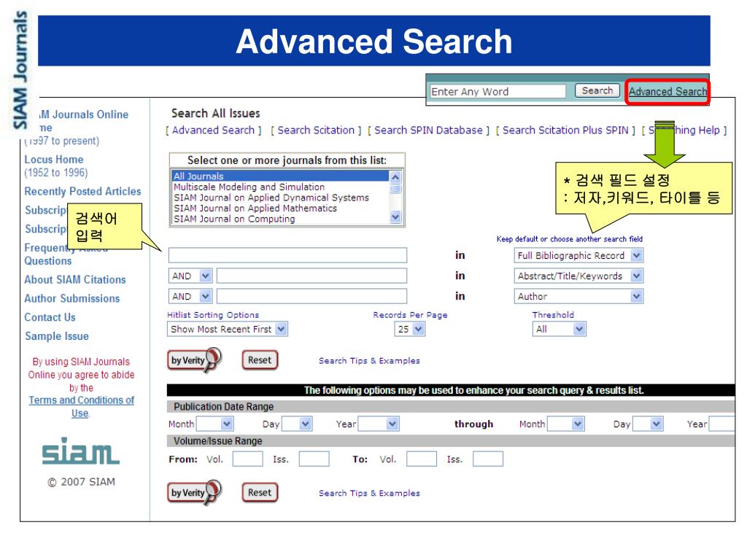Screen dimensions: 747x560
Task: Select SIAM Journal on Applied Mathematics
Action: click(x=280, y=208)
